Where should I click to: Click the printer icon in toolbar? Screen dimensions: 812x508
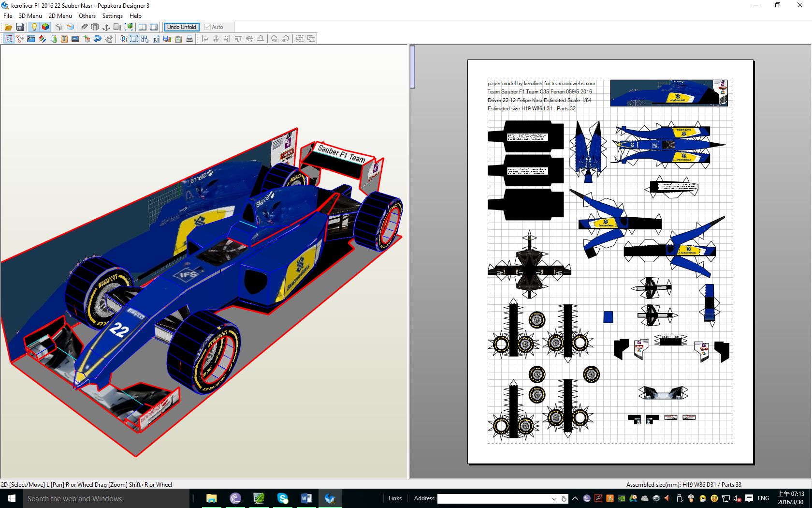189,39
